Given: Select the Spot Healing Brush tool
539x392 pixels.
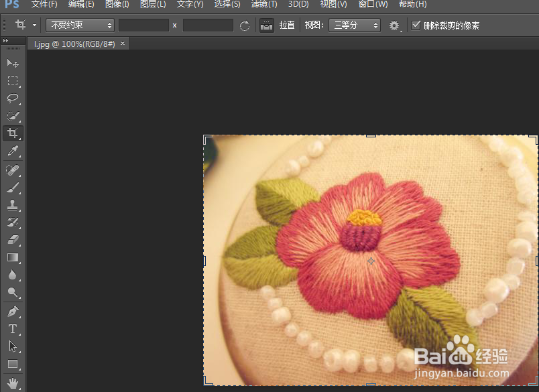Looking at the screenshot, I should [13, 170].
